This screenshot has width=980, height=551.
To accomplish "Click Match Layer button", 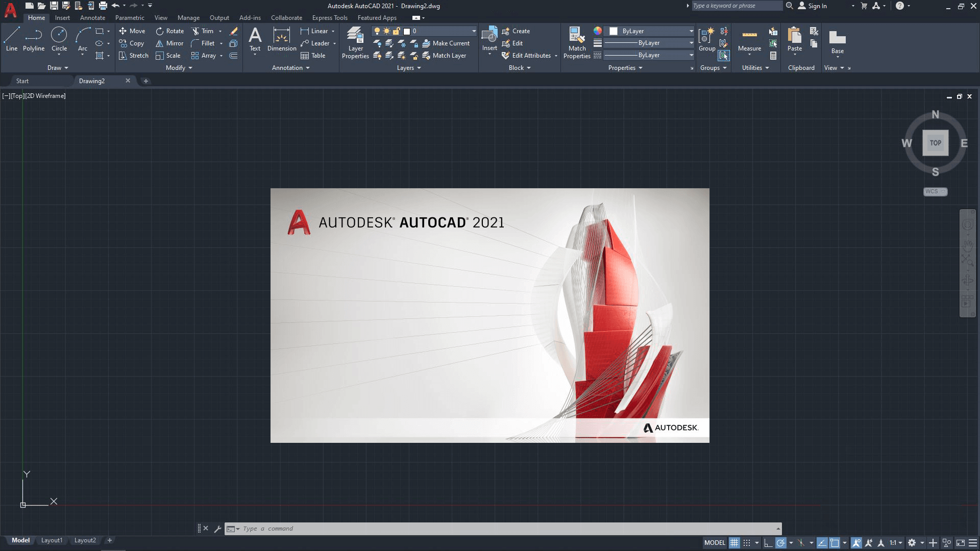I will coord(445,56).
